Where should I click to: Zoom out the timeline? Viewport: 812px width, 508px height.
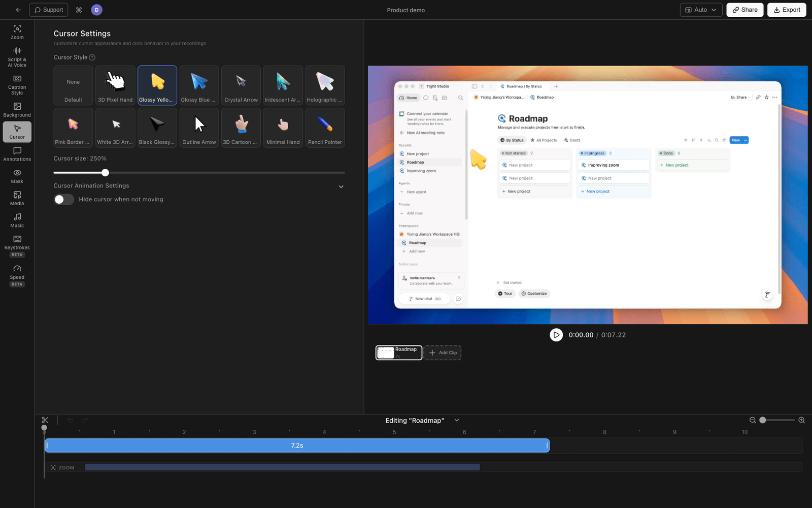coord(753,420)
